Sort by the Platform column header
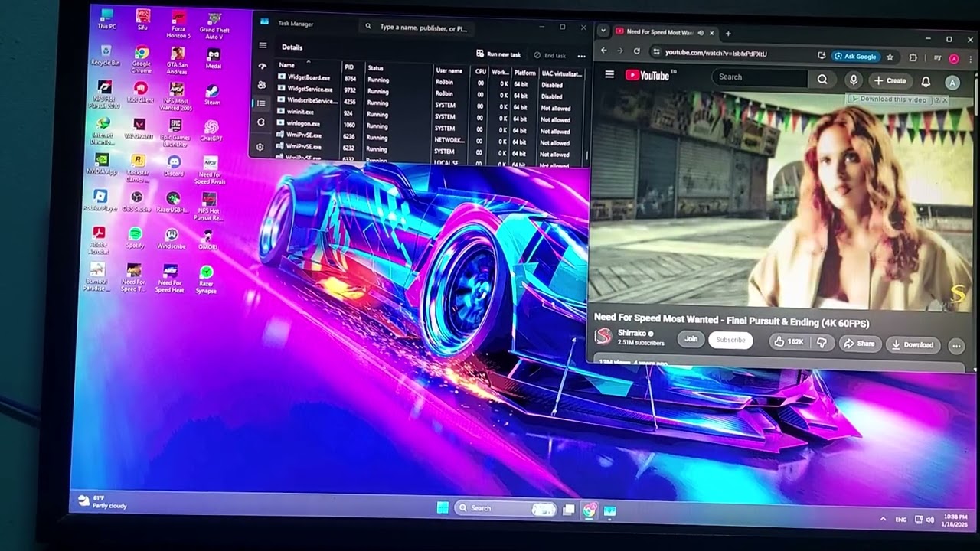 (x=524, y=73)
